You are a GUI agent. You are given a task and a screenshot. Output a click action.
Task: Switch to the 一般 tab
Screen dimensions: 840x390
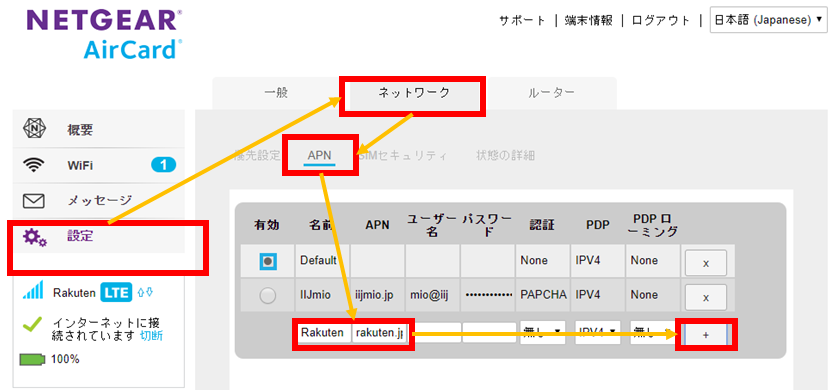coord(276,93)
